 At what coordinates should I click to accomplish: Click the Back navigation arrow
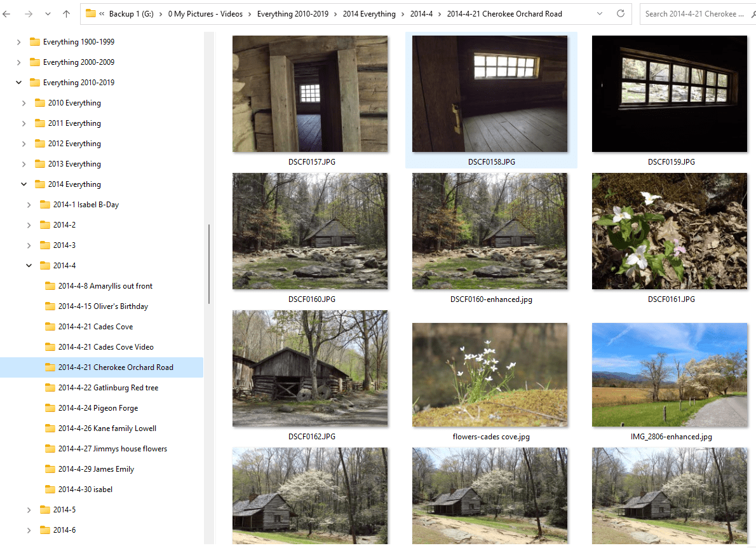pos(8,13)
